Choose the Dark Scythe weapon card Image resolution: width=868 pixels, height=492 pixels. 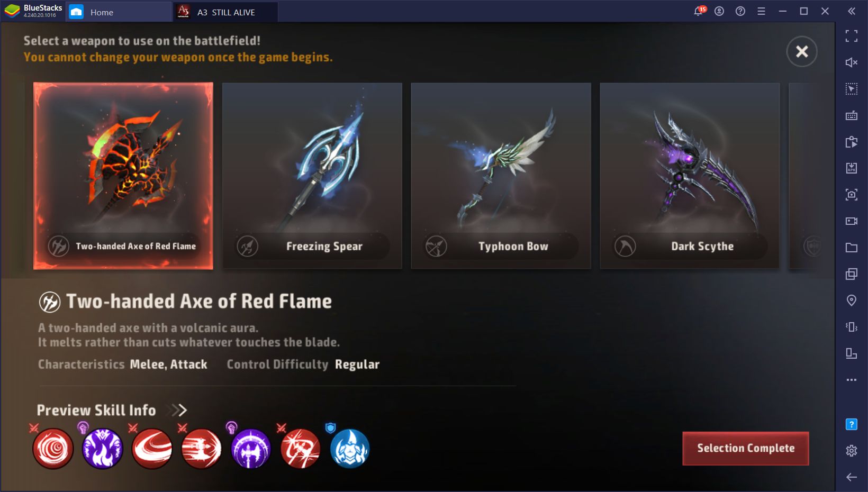(x=690, y=176)
